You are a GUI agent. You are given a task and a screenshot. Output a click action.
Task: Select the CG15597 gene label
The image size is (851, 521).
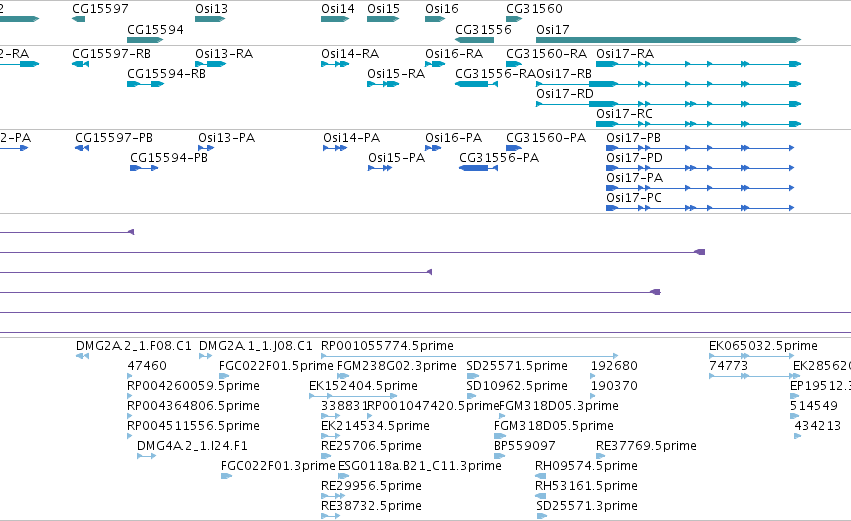(100, 9)
